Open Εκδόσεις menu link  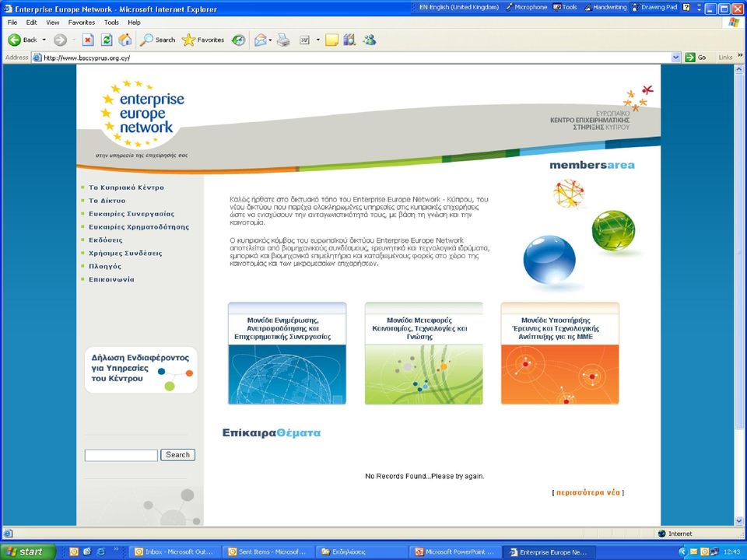106,240
